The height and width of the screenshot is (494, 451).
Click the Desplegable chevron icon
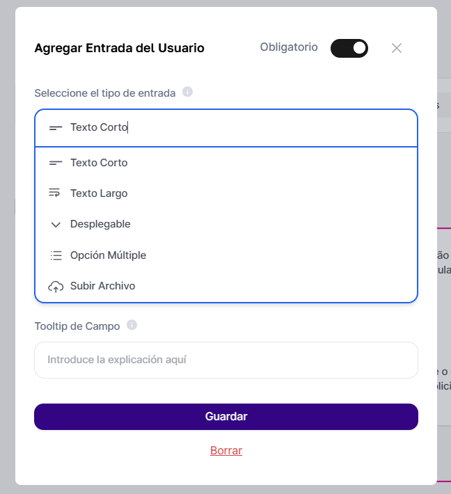tap(55, 224)
